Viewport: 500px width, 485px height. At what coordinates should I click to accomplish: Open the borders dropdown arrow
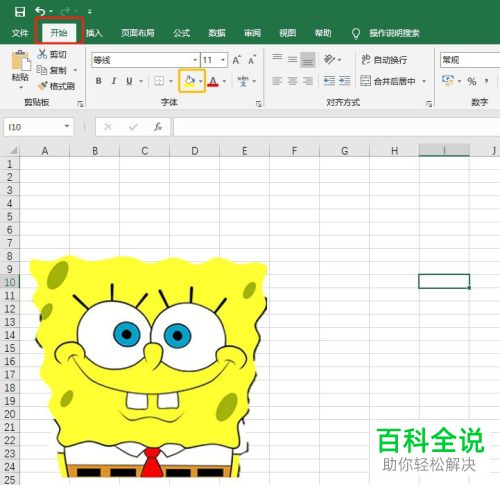point(171,81)
